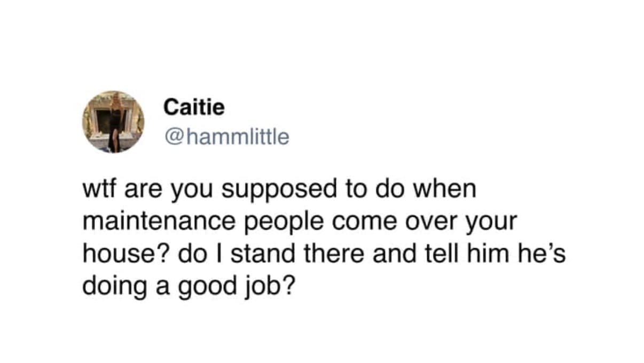The height and width of the screenshot is (363, 644).
Task: Open the Caitie display name link
Action: (194, 107)
